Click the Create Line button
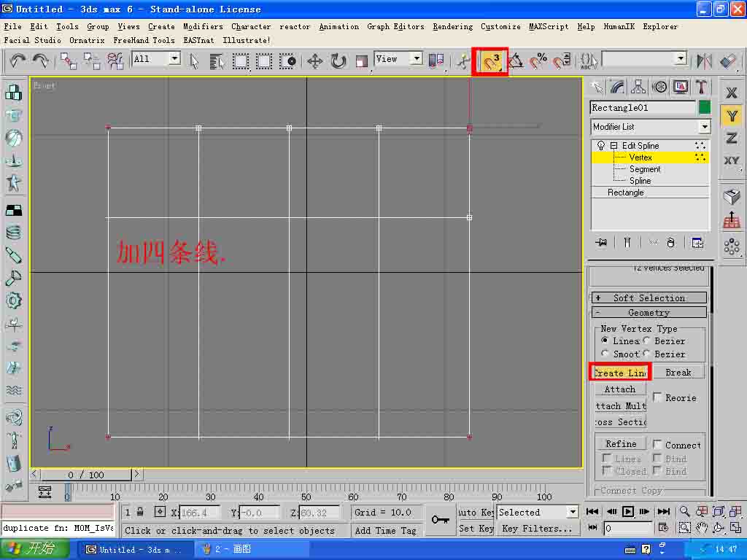747x560 pixels. [620, 373]
